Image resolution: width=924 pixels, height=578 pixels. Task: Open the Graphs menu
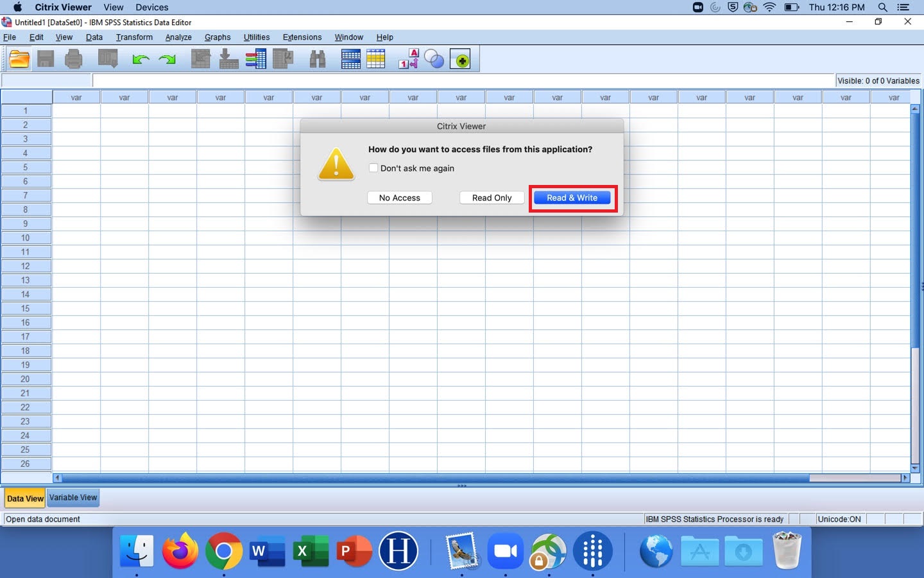tap(218, 37)
